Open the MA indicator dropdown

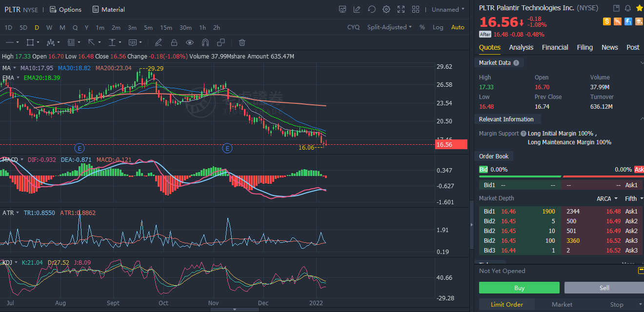(x=9, y=68)
